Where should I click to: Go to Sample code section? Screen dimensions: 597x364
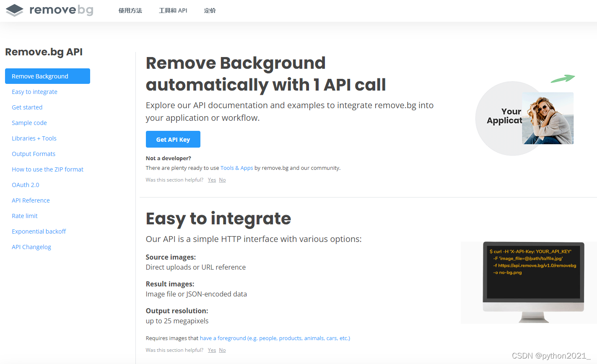click(x=29, y=123)
